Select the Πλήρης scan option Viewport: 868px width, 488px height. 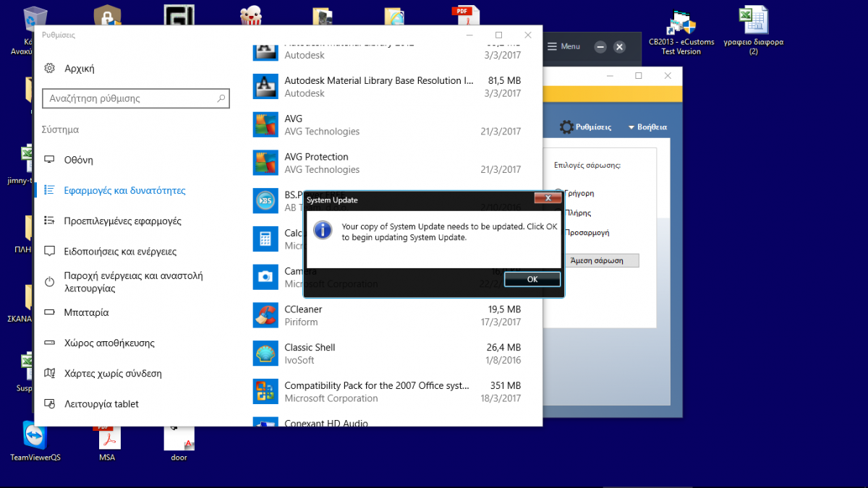(x=579, y=213)
